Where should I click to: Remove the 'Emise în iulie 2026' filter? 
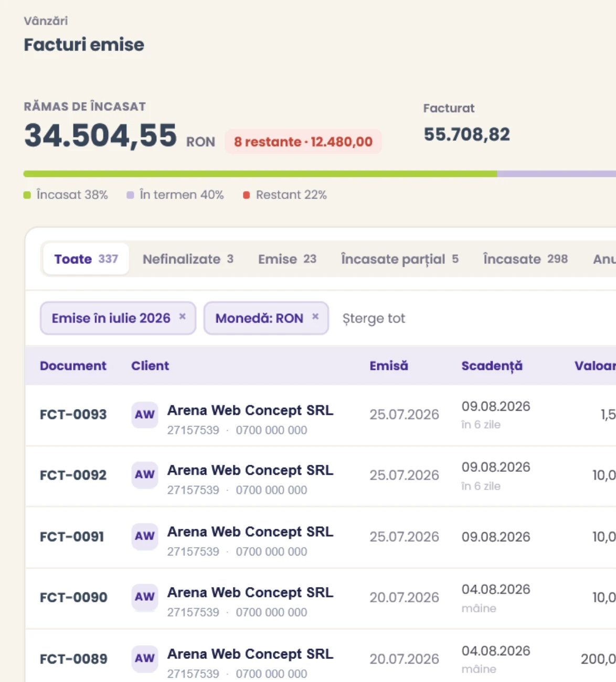(x=183, y=317)
